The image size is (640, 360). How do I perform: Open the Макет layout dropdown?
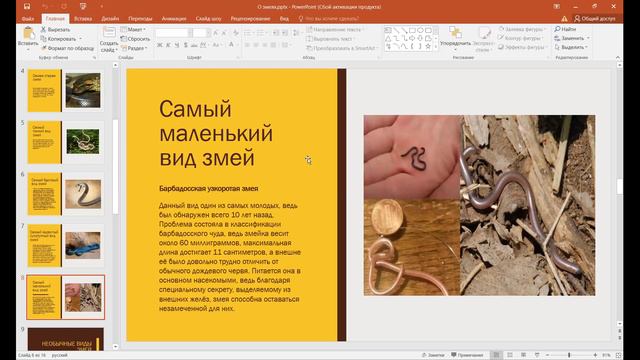tap(133, 29)
